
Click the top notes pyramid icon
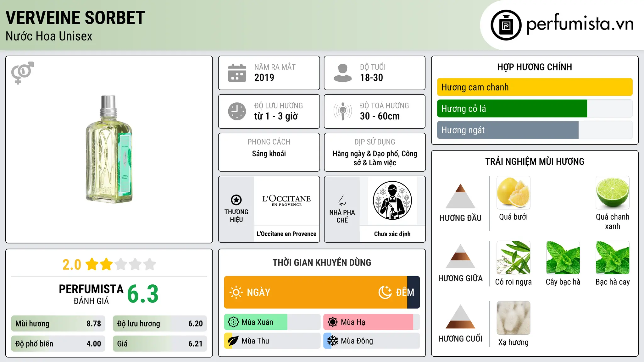click(x=460, y=196)
